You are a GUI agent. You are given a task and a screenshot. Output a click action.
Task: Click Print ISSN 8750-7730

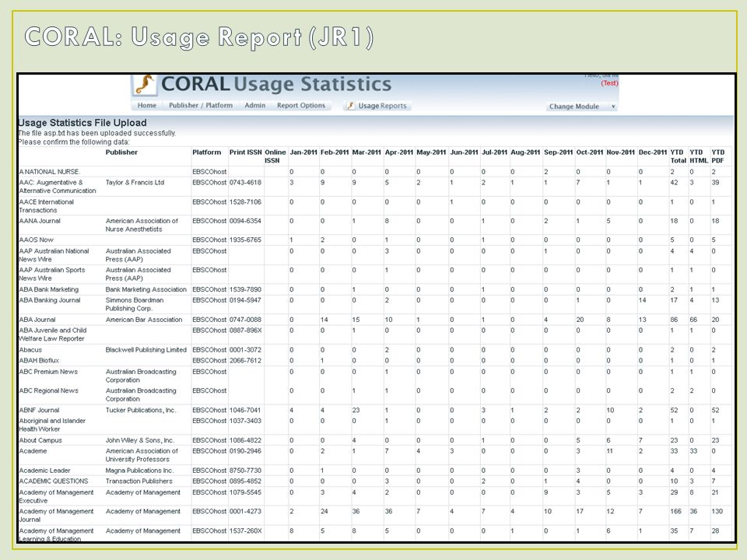(x=245, y=471)
